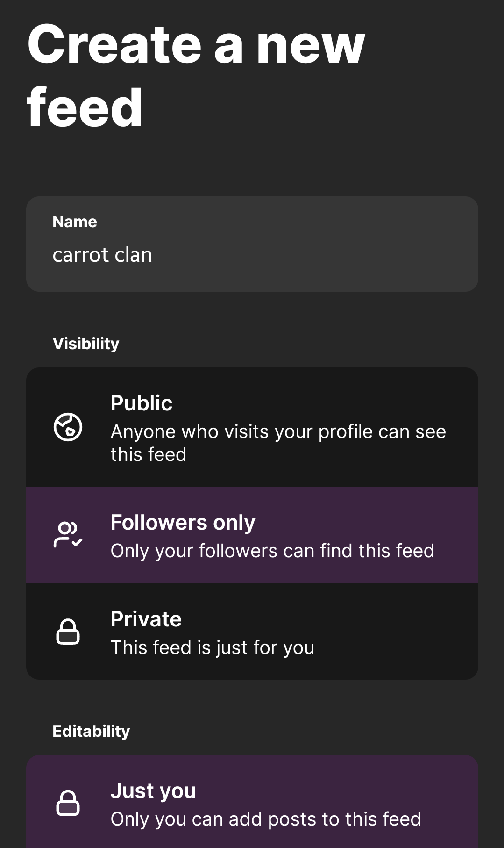The height and width of the screenshot is (848, 504).
Task: Click the globe icon beside Public
Action: (68, 427)
